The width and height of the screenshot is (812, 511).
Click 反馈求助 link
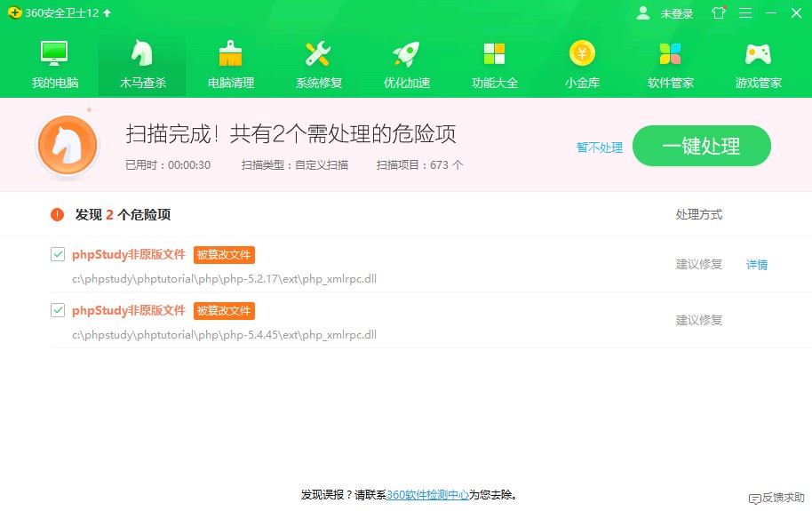pos(783,498)
